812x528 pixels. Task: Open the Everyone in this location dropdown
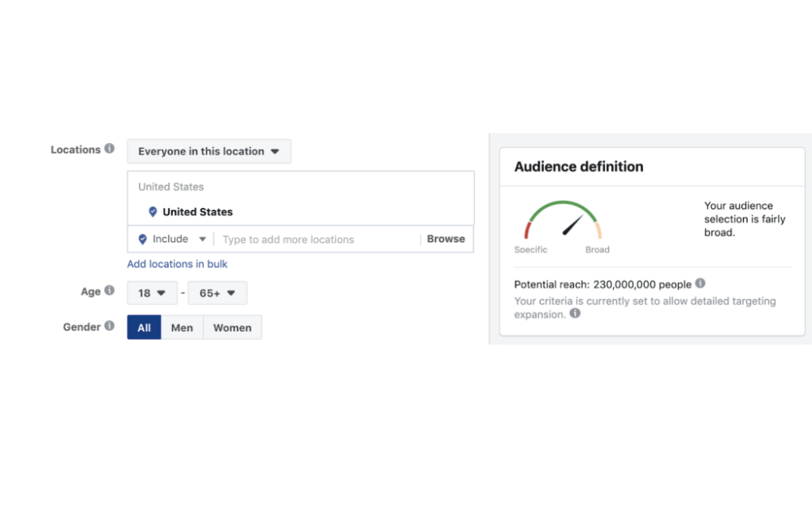point(209,151)
